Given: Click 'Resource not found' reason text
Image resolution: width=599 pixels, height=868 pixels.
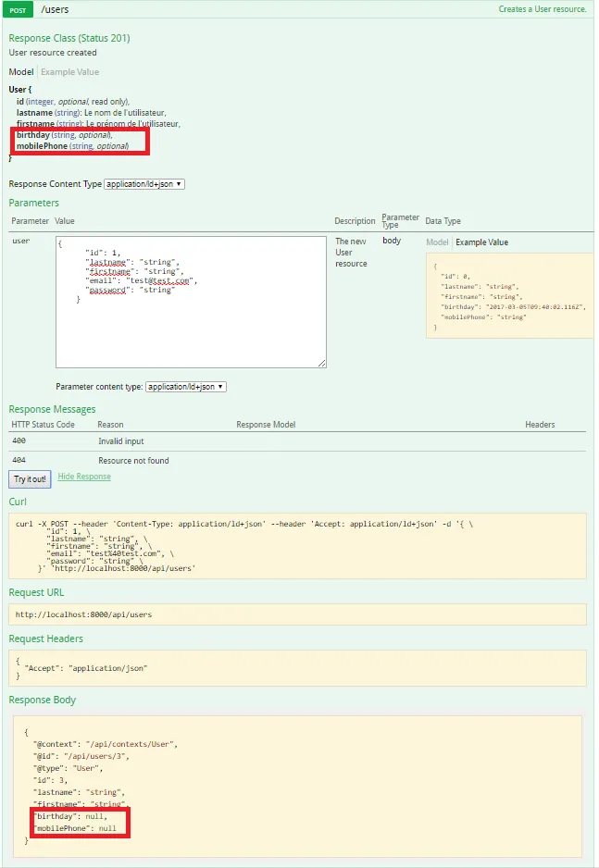Looking at the screenshot, I should tap(133, 461).
